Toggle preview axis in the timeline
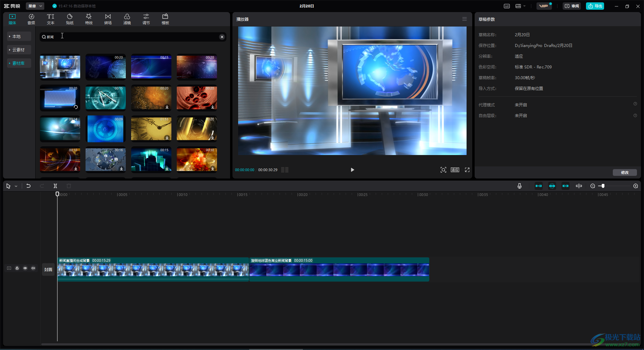Image resolution: width=644 pixels, height=350 pixels. [x=579, y=186]
